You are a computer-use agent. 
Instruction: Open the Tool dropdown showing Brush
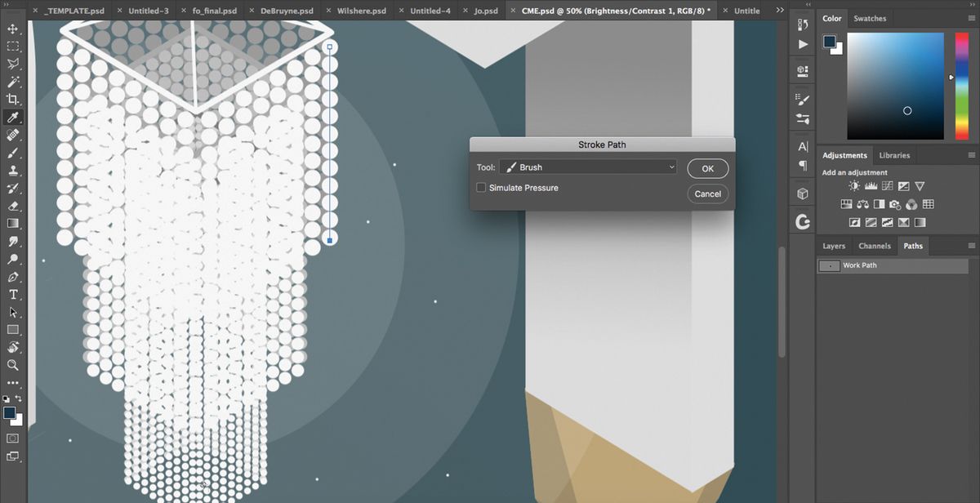588,167
